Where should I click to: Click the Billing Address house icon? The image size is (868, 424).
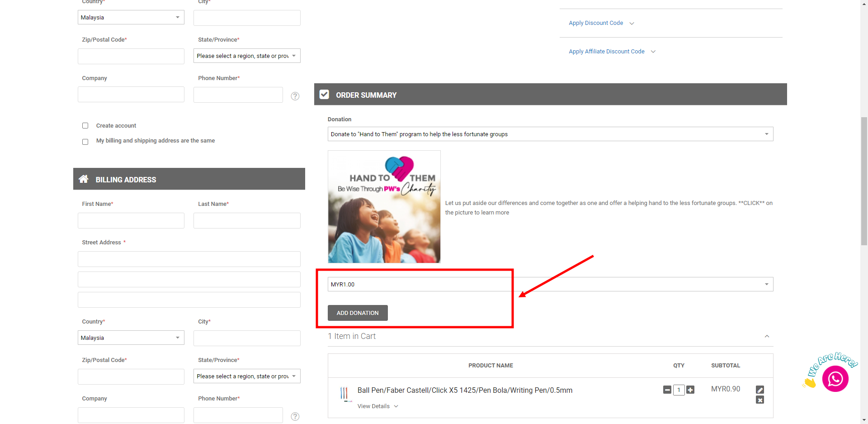pos(84,179)
